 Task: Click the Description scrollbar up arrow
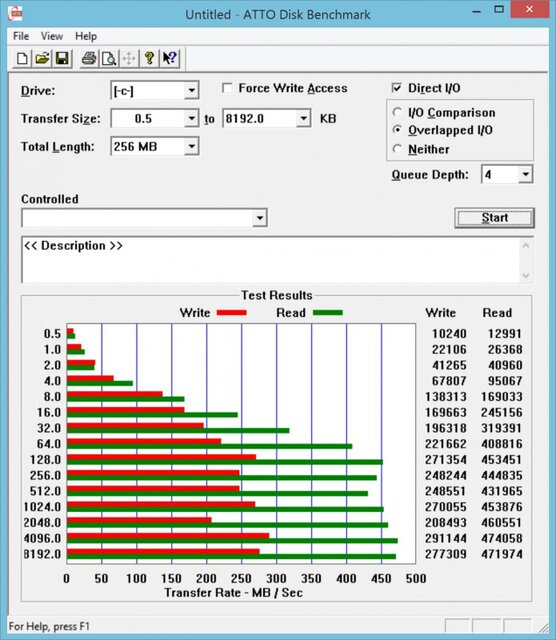[x=526, y=245]
